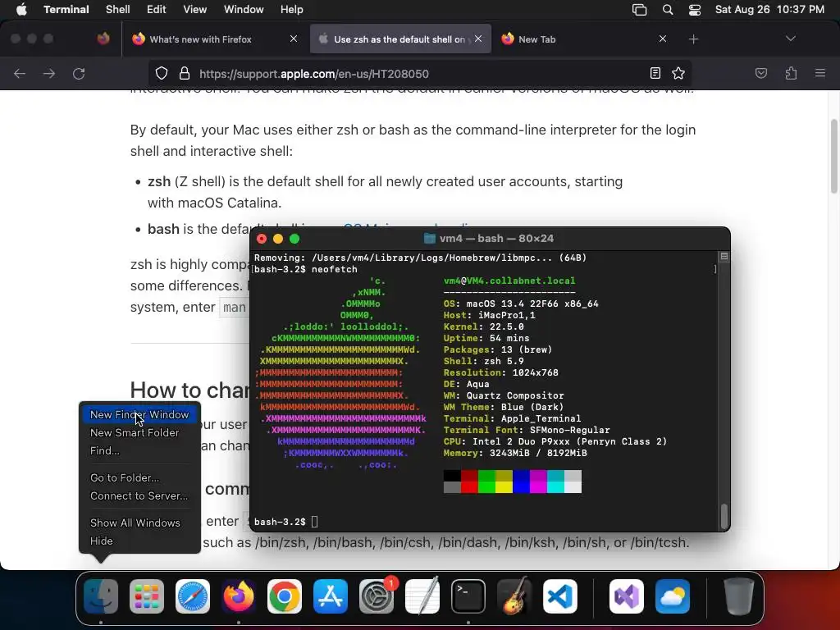Select Hide in Finder Dock menu
The height and width of the screenshot is (630, 840).
click(139, 541)
